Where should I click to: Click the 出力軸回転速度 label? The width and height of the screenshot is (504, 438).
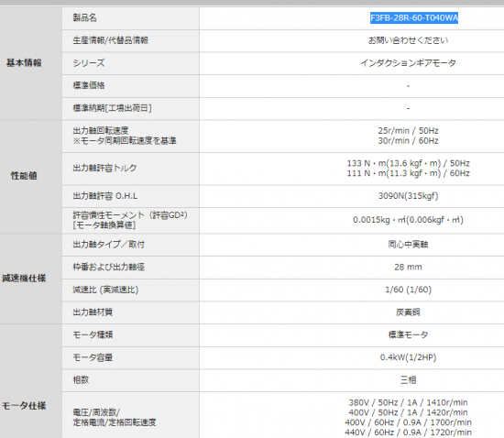coord(101,130)
